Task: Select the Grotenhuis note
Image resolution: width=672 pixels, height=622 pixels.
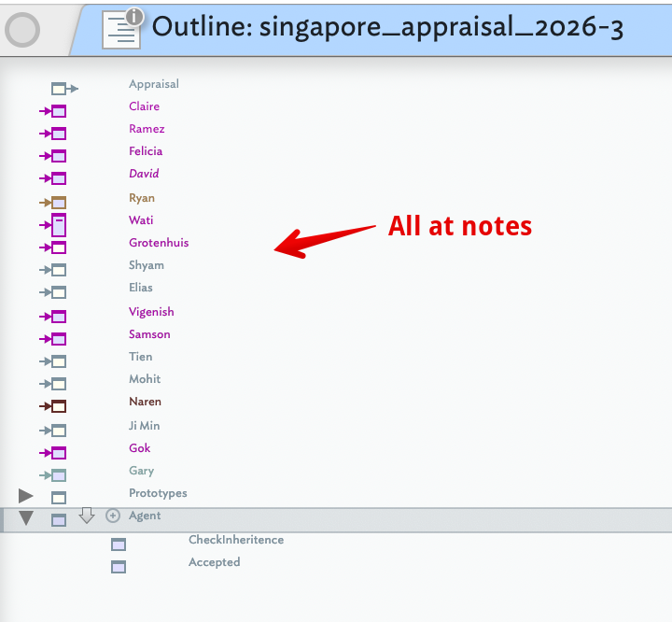Action: (159, 243)
